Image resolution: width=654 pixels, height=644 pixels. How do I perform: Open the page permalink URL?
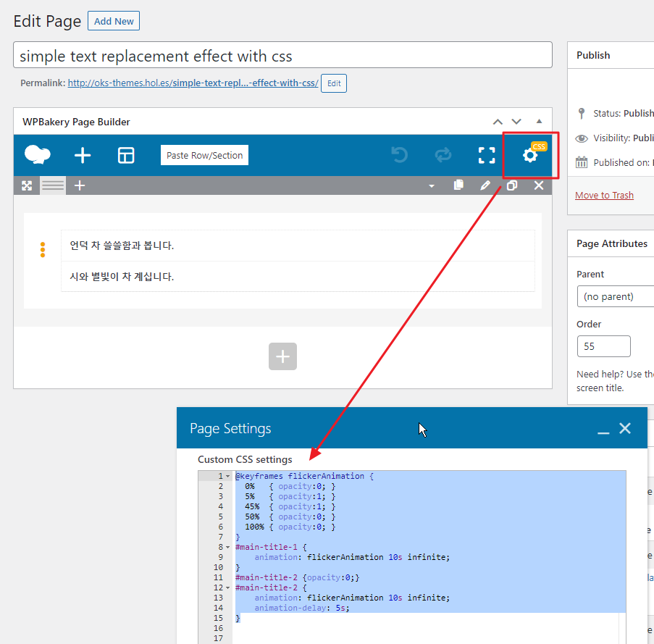pyautogui.click(x=193, y=83)
